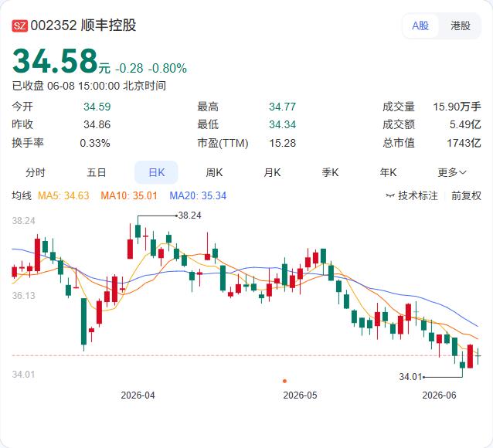
Task: Click the 34.01 low price annotation
Action: (410, 376)
